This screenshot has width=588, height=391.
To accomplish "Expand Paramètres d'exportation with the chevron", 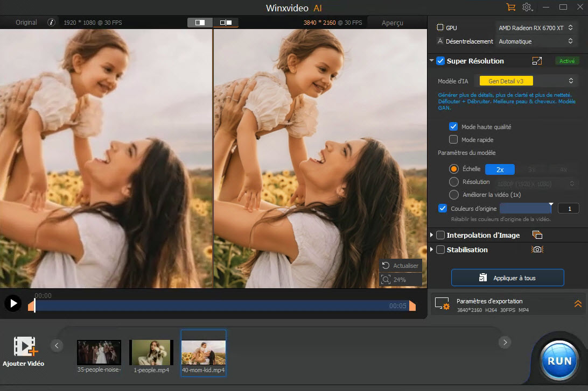I will (578, 303).
